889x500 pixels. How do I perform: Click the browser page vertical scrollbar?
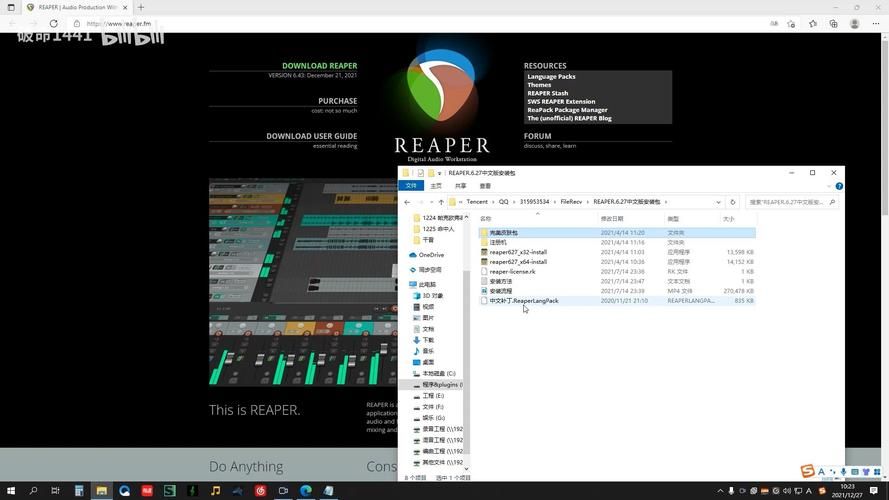(x=884, y=250)
